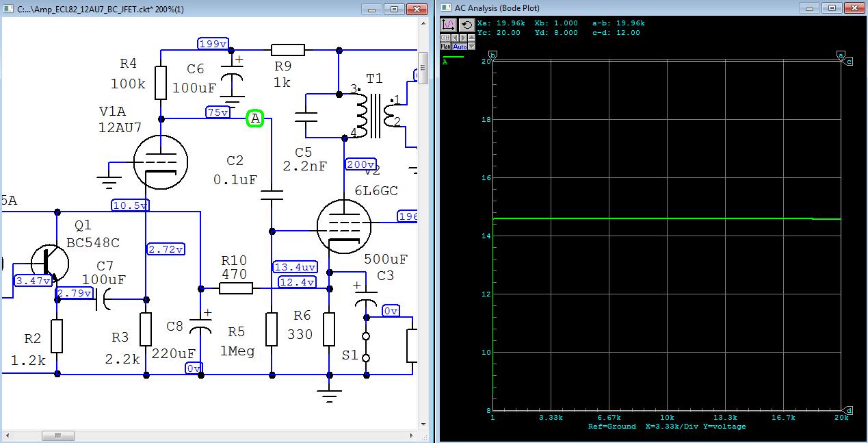This screenshot has height=443, width=868.
Task: Grab cursor marker a at plot top-right
Action: click(841, 55)
